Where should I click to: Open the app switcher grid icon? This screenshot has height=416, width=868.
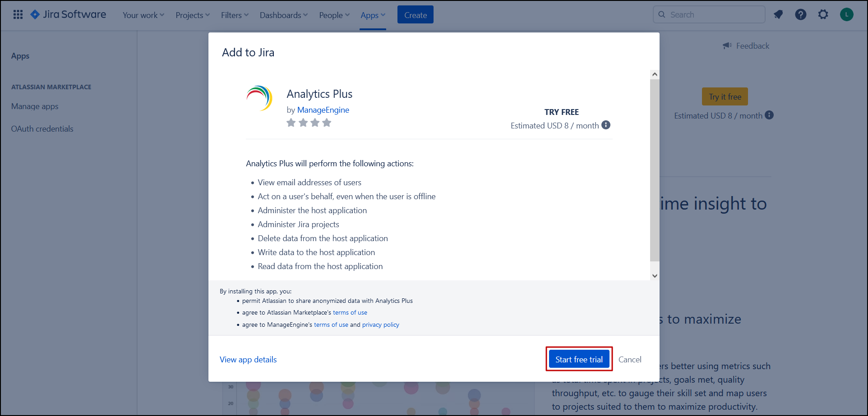[x=18, y=15]
